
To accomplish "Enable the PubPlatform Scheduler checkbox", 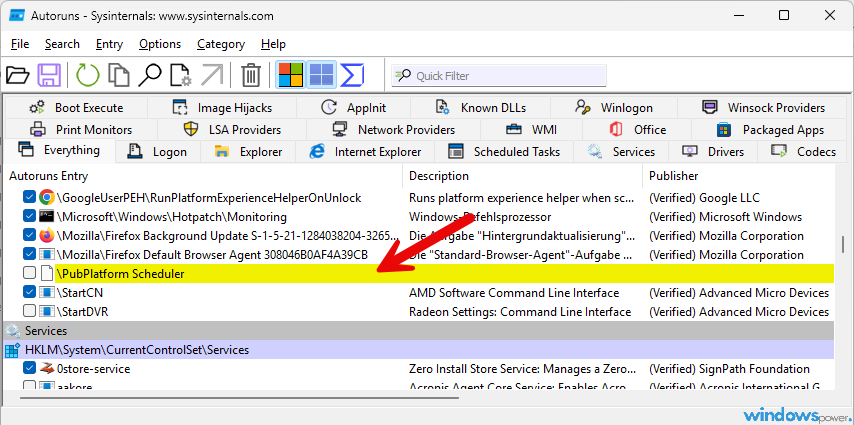I will point(29,274).
